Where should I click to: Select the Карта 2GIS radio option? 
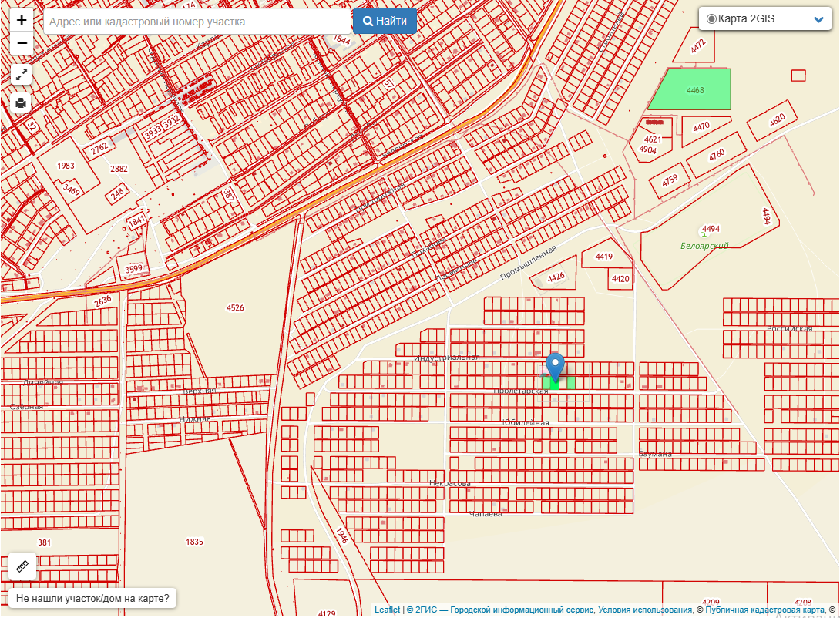point(711,18)
